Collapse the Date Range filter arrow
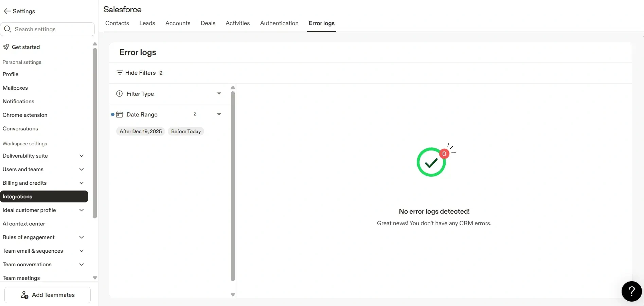 coord(219,114)
